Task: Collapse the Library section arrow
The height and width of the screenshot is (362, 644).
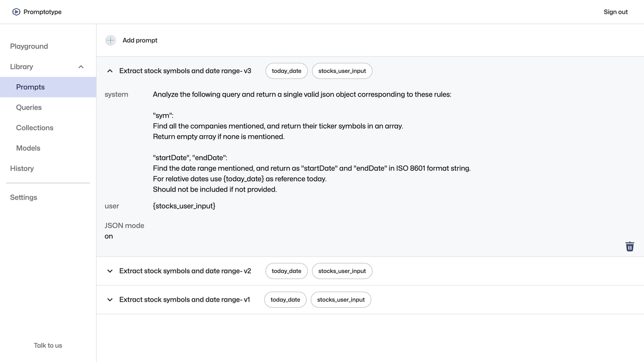Action: [x=81, y=67]
